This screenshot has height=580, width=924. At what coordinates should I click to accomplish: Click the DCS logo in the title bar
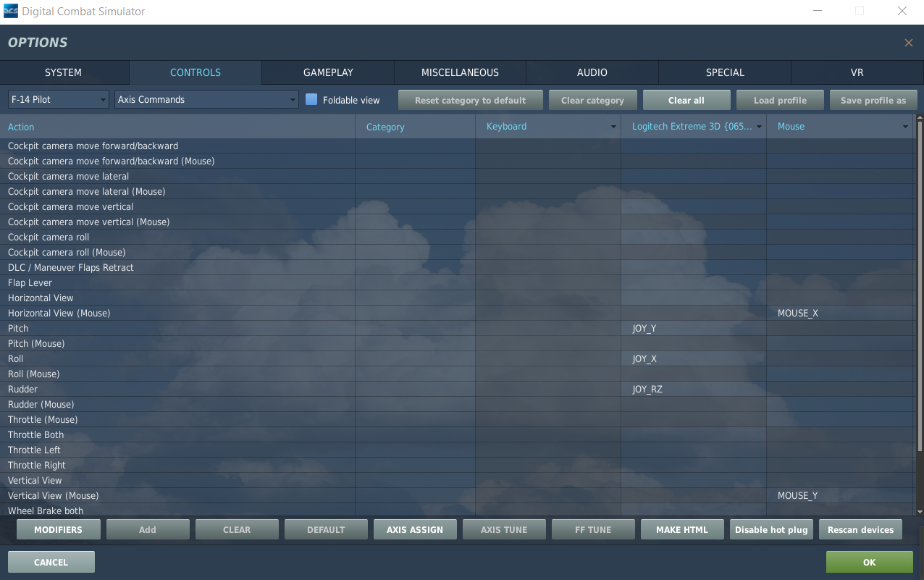[x=11, y=12]
